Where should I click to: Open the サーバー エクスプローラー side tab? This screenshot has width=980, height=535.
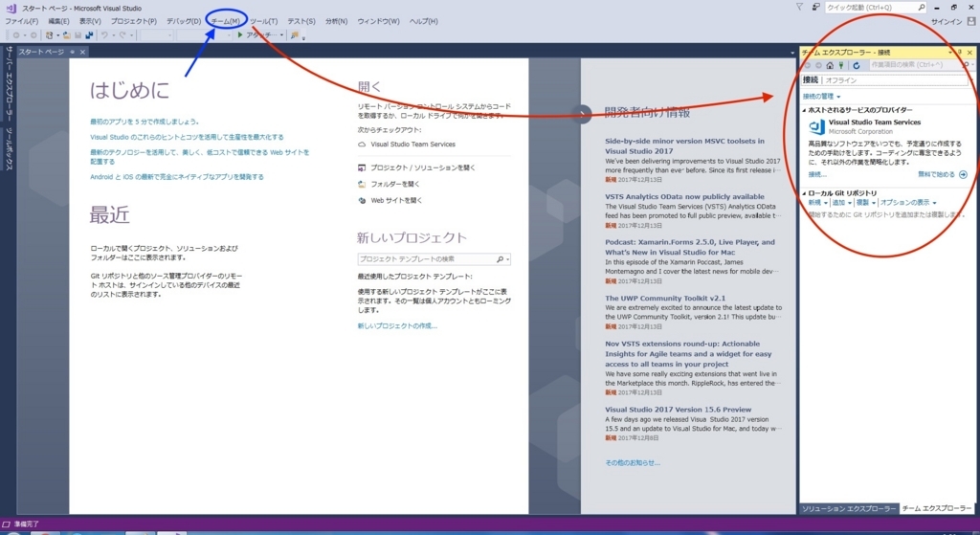(x=10, y=83)
